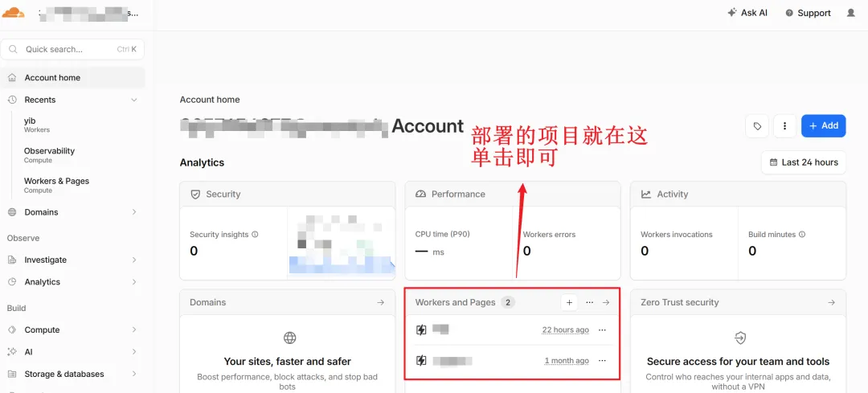Focus the Quick search field

[x=72, y=49]
